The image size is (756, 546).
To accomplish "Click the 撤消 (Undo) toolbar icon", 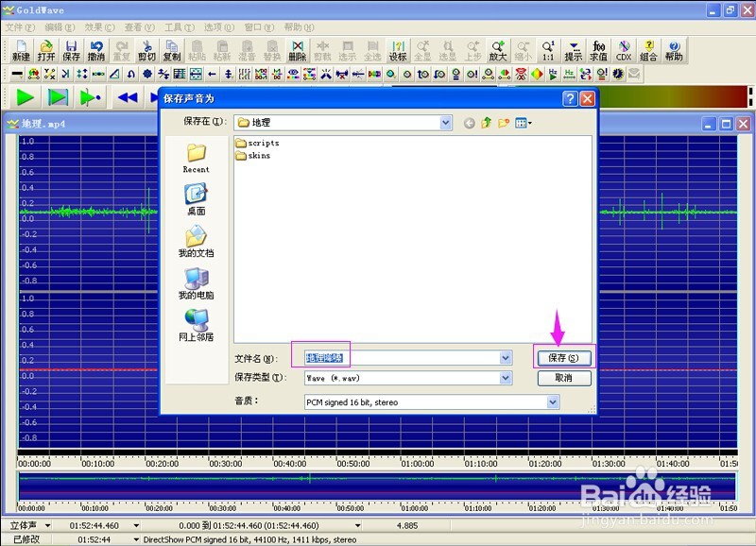I will coord(96,51).
